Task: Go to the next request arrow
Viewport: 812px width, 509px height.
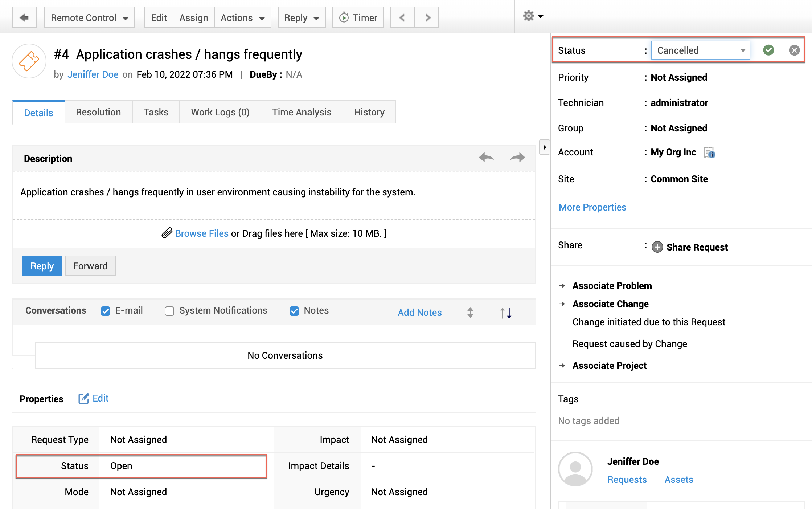Action: pos(427,17)
